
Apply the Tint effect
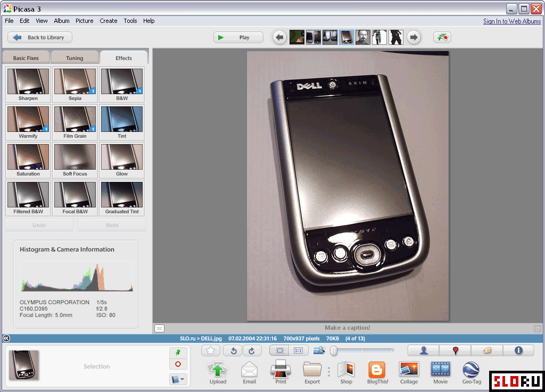click(122, 122)
